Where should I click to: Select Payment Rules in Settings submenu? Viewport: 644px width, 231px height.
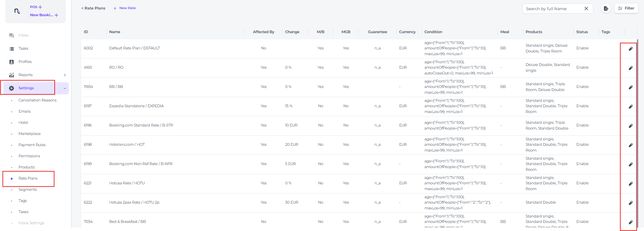tap(32, 145)
